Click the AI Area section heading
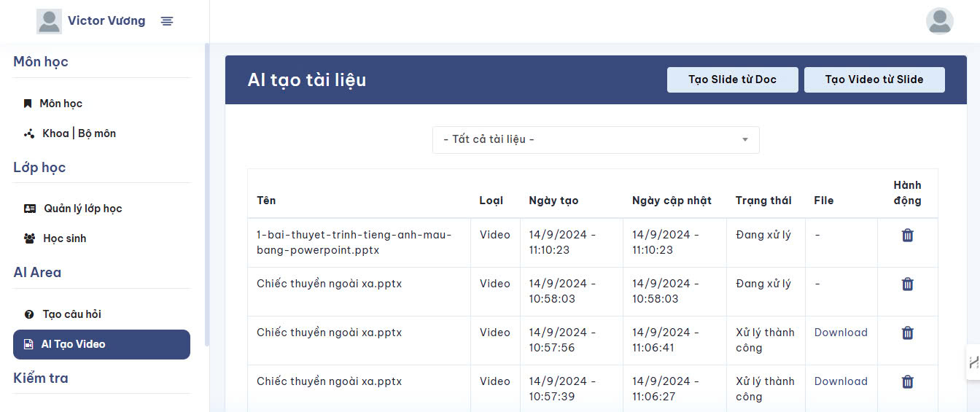This screenshot has height=412, width=980. pos(37,272)
